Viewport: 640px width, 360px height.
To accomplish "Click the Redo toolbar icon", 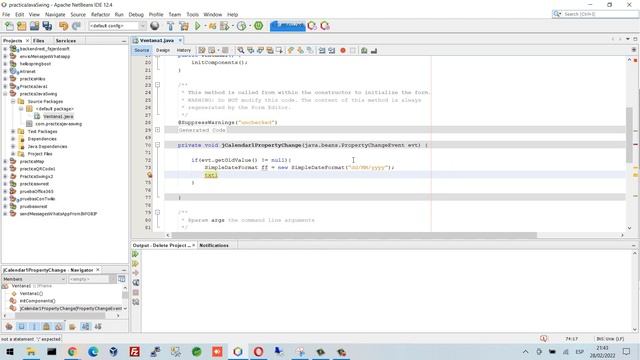I will click(x=76, y=26).
